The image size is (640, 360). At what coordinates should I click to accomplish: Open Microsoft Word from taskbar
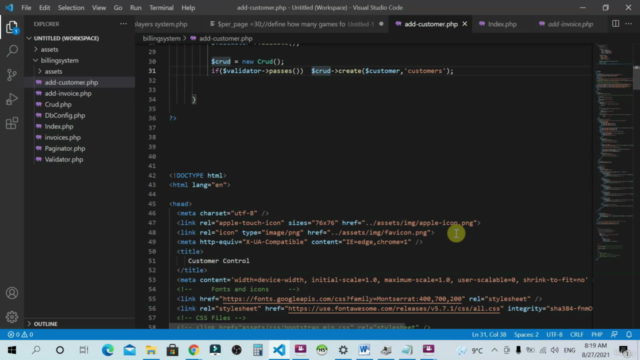tap(364, 350)
